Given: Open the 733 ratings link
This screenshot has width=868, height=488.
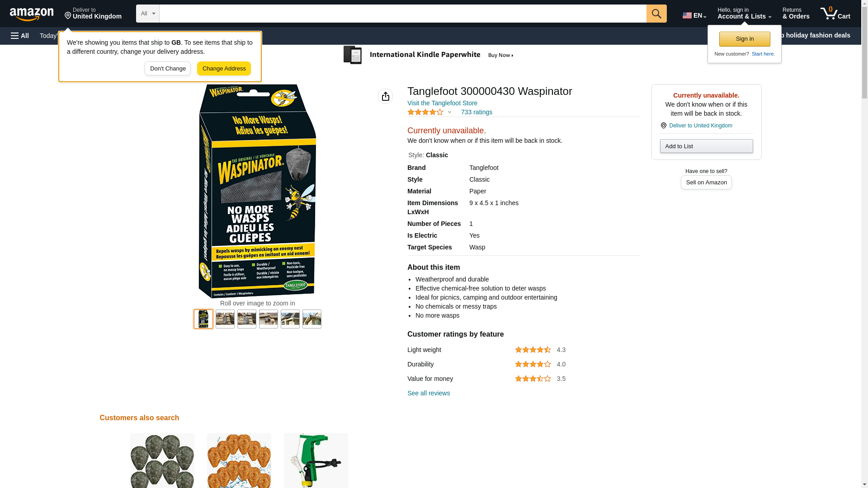Looking at the screenshot, I should coord(476,112).
